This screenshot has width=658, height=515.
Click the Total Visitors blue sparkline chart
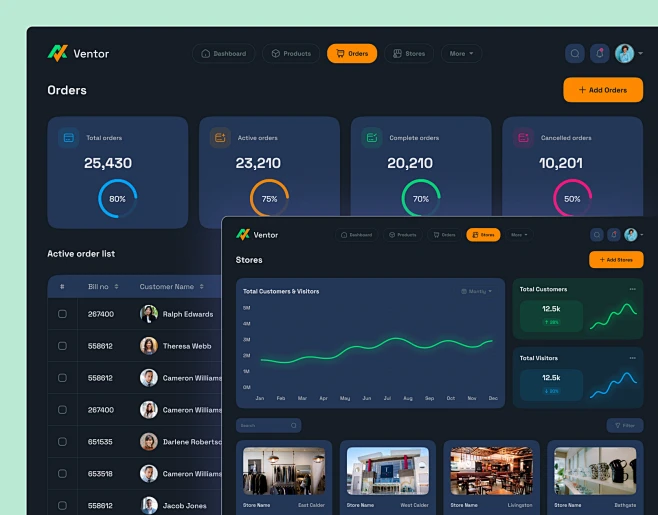(614, 385)
